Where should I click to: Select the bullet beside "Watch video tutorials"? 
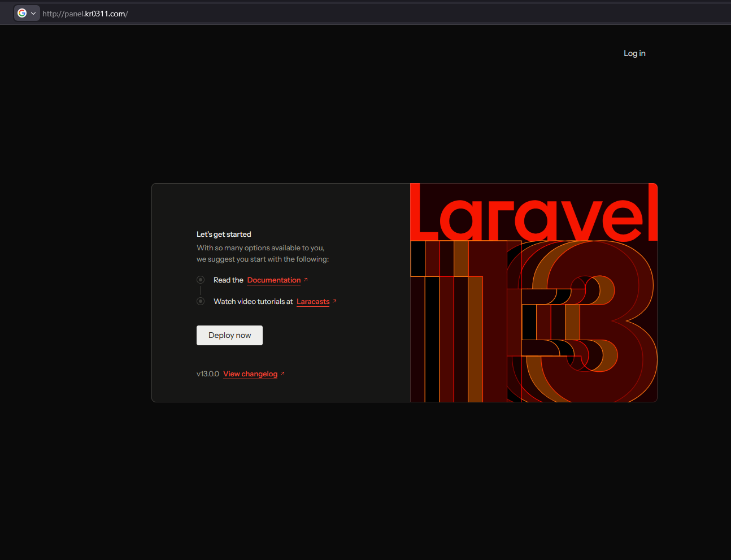tap(201, 301)
